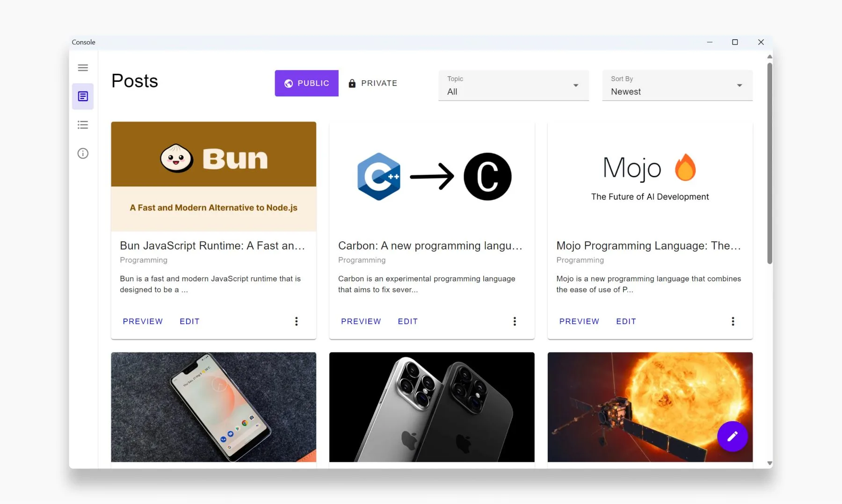The image size is (842, 504).
Task: Expand the Sort By dropdown
Action: pyautogui.click(x=677, y=85)
